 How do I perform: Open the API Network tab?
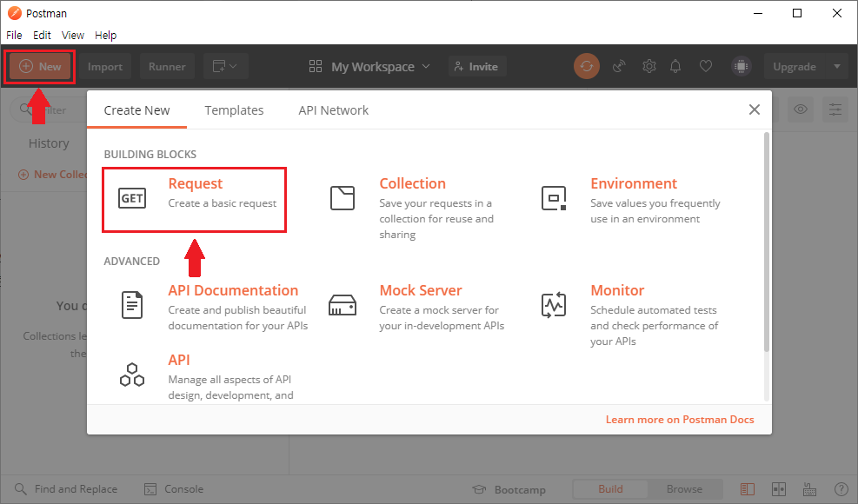tap(333, 110)
